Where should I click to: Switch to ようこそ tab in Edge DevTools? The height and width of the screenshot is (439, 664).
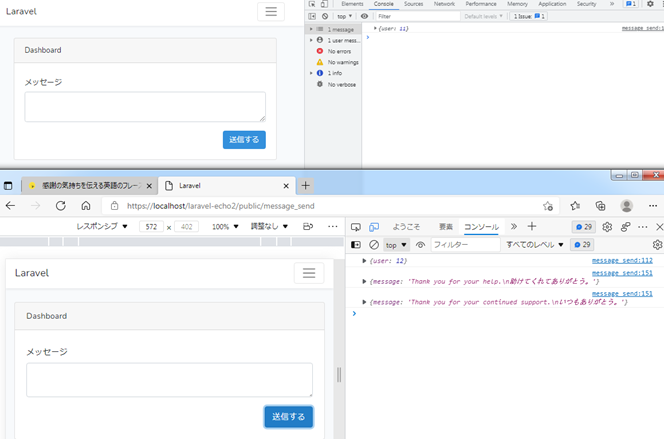406,227
